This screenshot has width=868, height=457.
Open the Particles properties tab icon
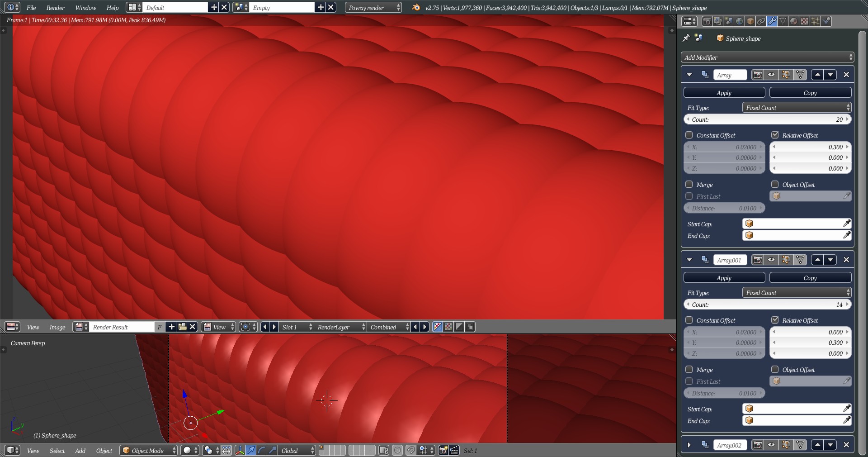click(x=816, y=21)
